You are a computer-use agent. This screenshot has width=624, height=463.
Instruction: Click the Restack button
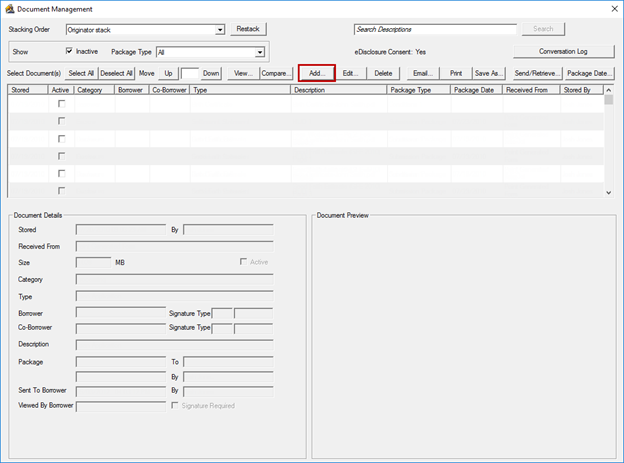[248, 29]
